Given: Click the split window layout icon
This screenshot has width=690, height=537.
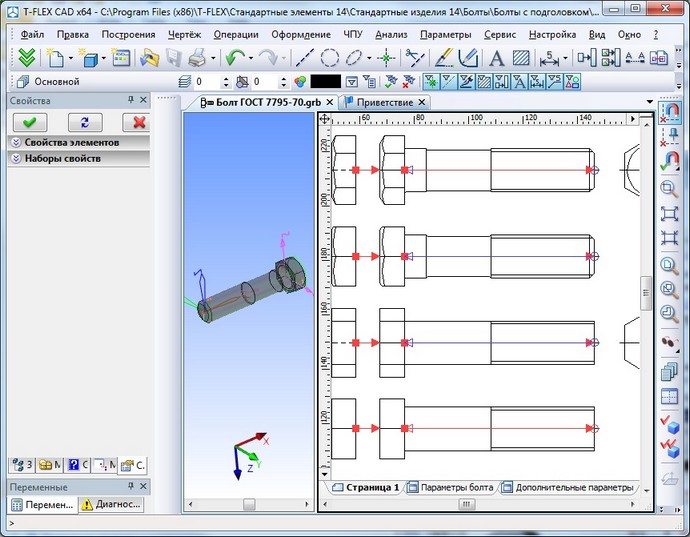Looking at the screenshot, I should 669,396.
